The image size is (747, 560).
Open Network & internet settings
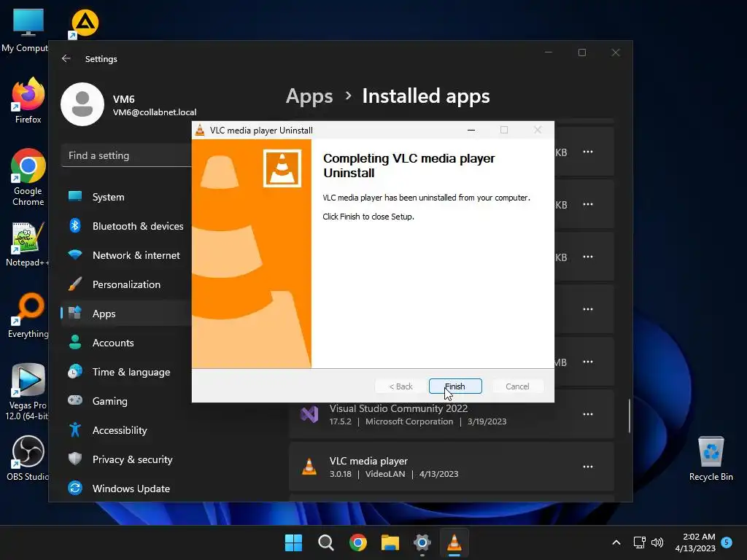point(127,255)
